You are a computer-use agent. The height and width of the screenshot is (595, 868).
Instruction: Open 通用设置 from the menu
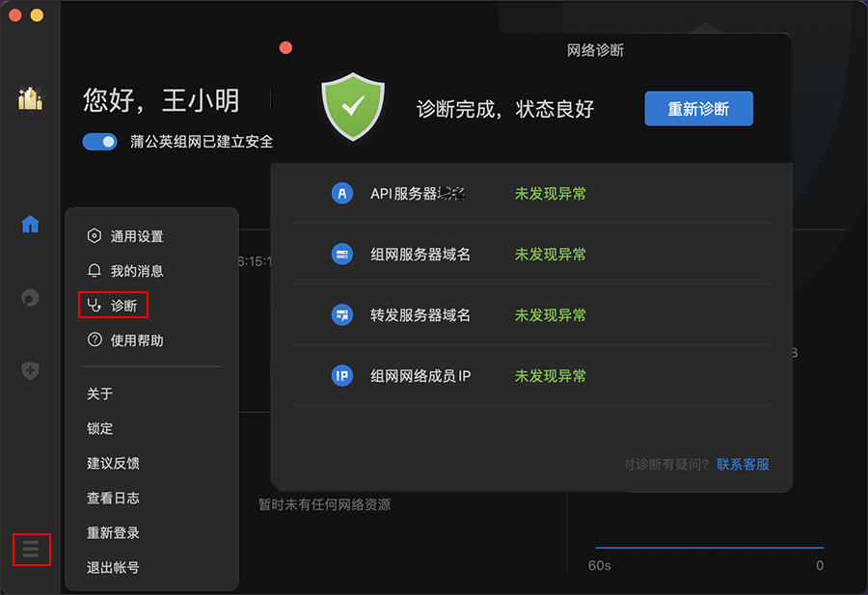click(136, 236)
